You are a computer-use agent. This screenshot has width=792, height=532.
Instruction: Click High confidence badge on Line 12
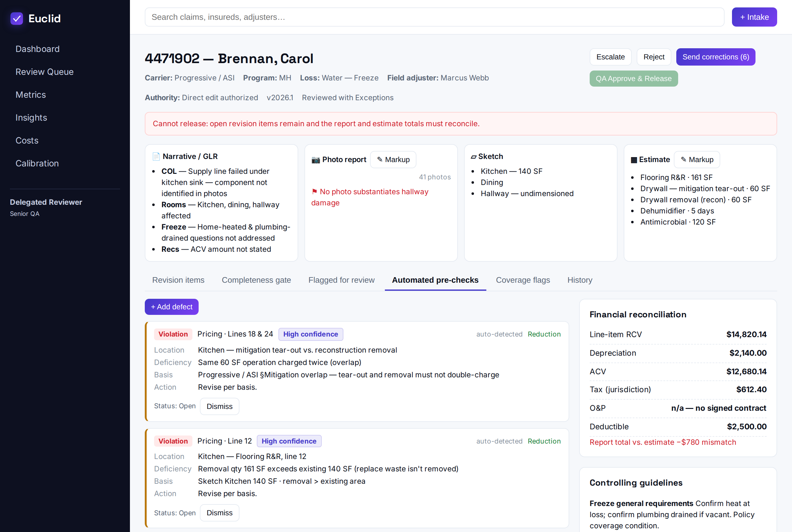pos(289,441)
